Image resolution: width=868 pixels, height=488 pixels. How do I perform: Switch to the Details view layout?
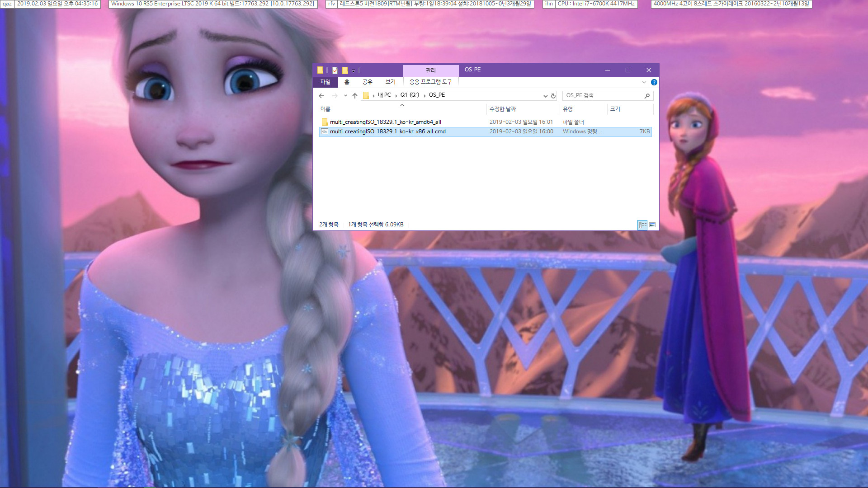coord(642,225)
